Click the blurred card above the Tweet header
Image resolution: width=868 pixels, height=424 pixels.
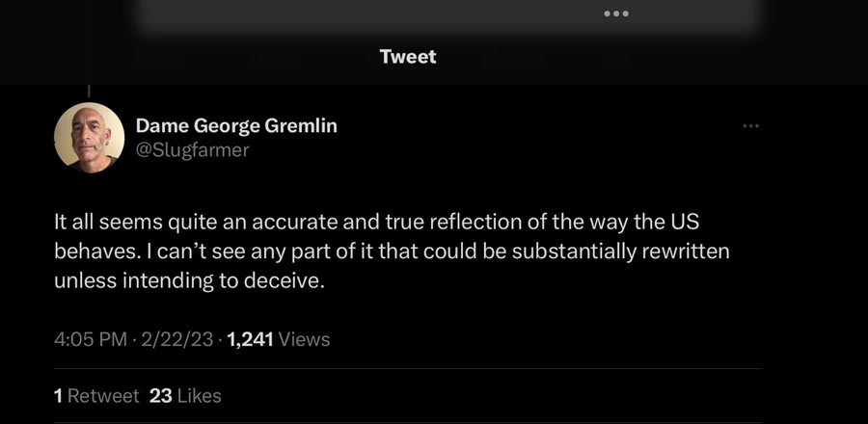click(x=448, y=17)
